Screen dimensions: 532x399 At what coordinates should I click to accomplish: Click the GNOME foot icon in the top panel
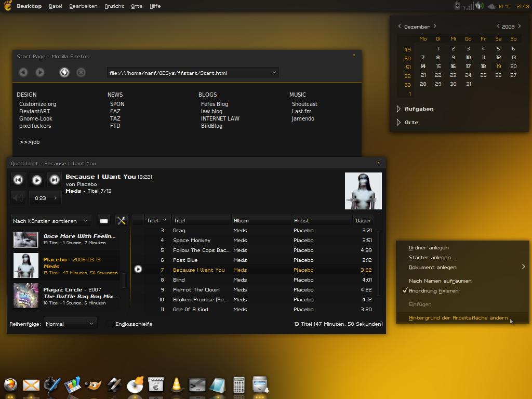click(x=7, y=6)
